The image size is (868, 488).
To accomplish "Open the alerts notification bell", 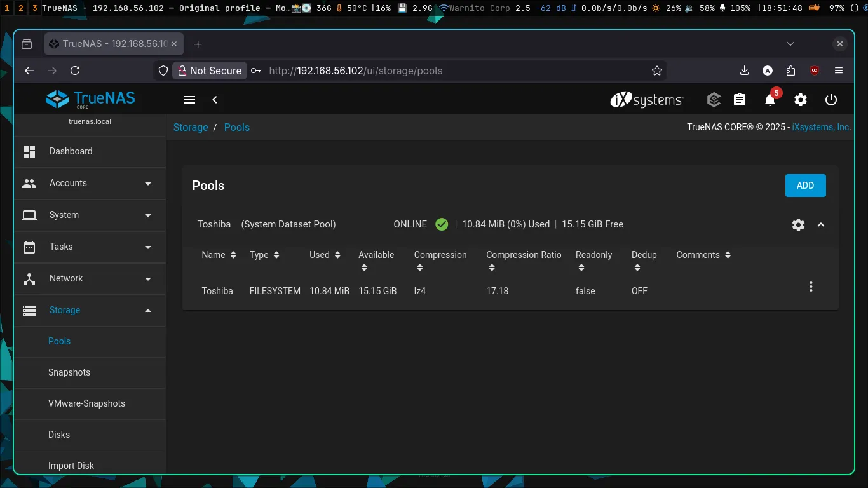I will (x=770, y=100).
